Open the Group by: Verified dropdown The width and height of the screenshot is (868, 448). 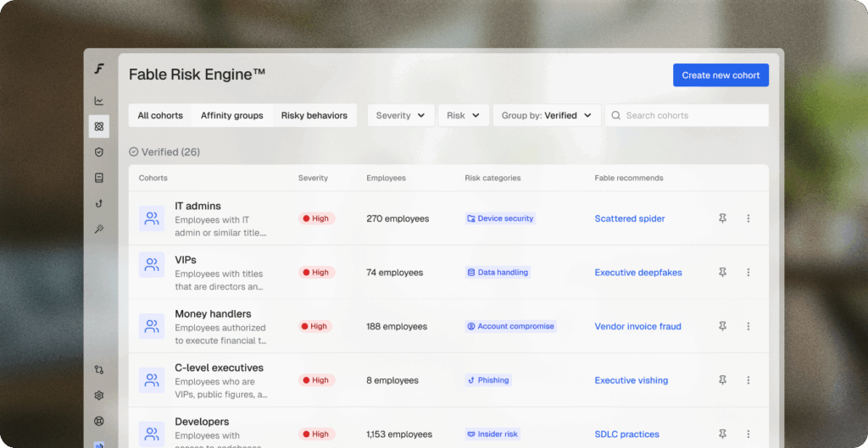[547, 115]
